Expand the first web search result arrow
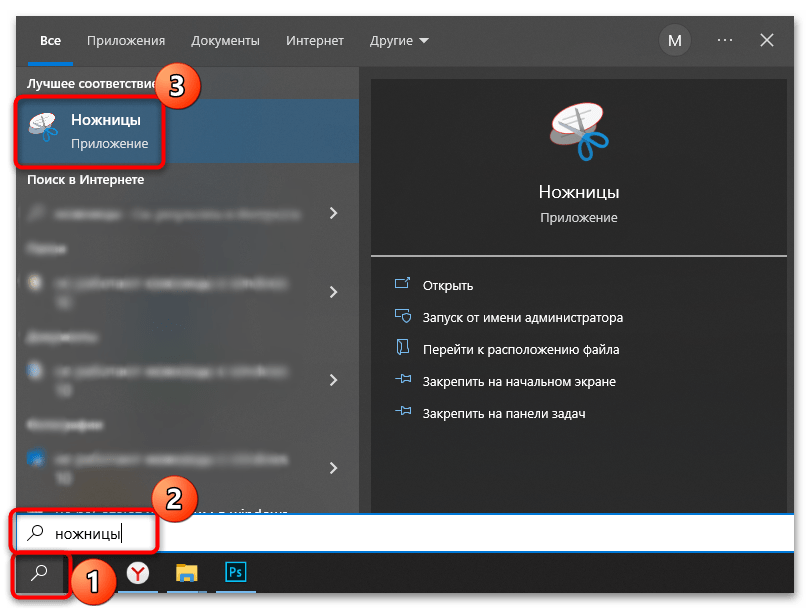The width and height of the screenshot is (810, 609). click(x=333, y=213)
